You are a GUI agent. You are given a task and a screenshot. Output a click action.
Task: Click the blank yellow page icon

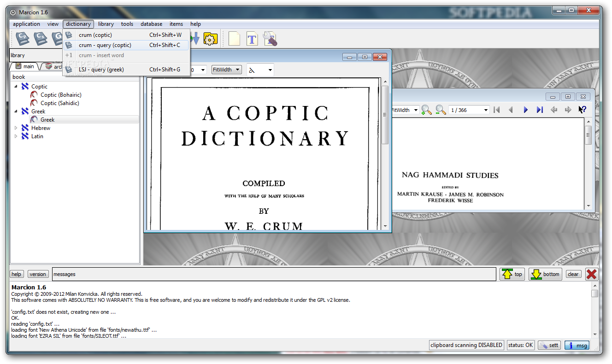[234, 38]
